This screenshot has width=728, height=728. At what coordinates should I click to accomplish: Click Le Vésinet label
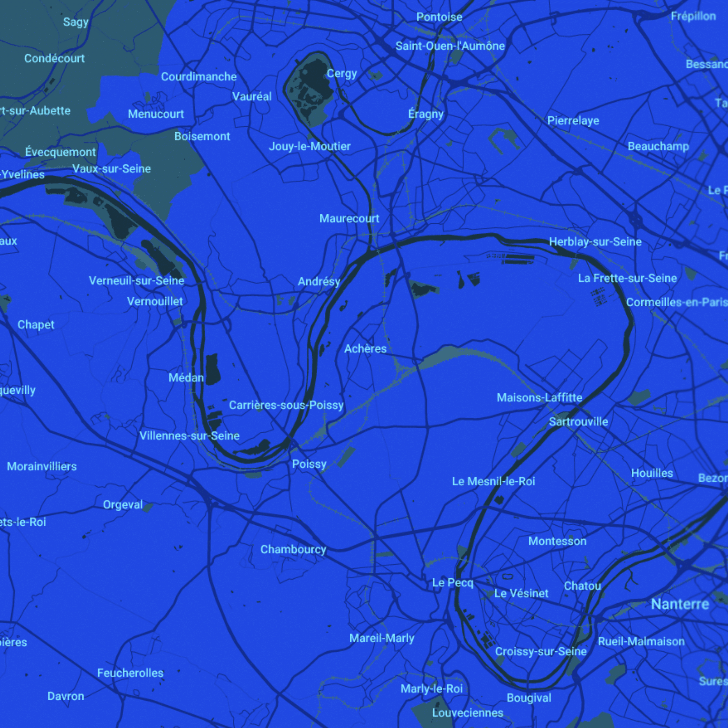coord(521,593)
